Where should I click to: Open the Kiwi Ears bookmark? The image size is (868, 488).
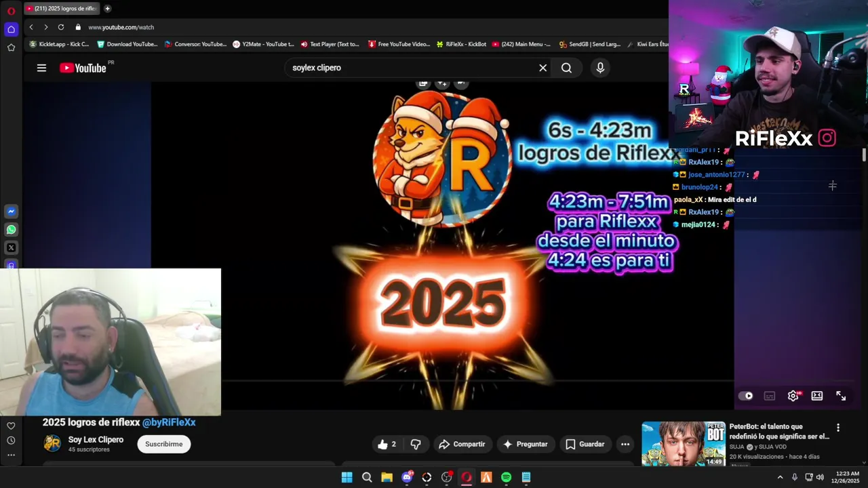click(648, 44)
